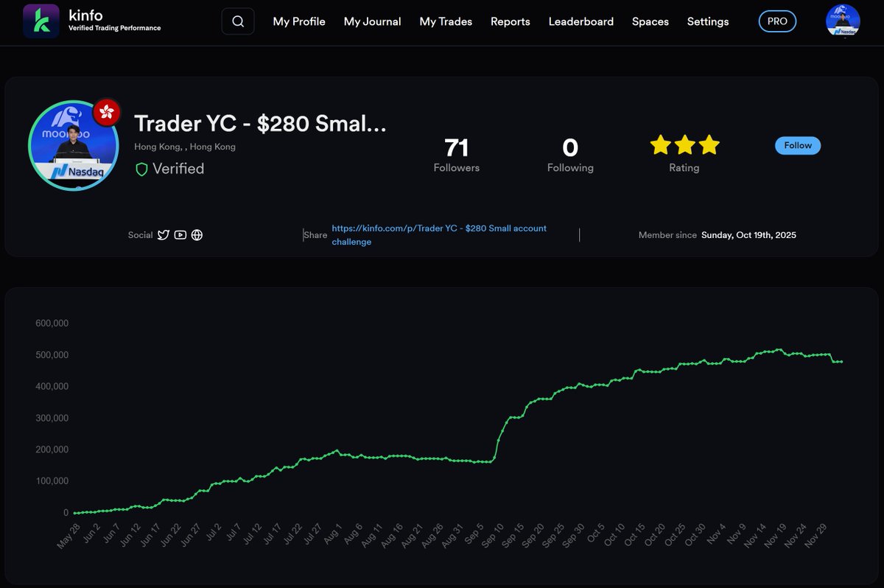The width and height of the screenshot is (884, 588).
Task: Open the search magnifier button
Action: pos(238,21)
